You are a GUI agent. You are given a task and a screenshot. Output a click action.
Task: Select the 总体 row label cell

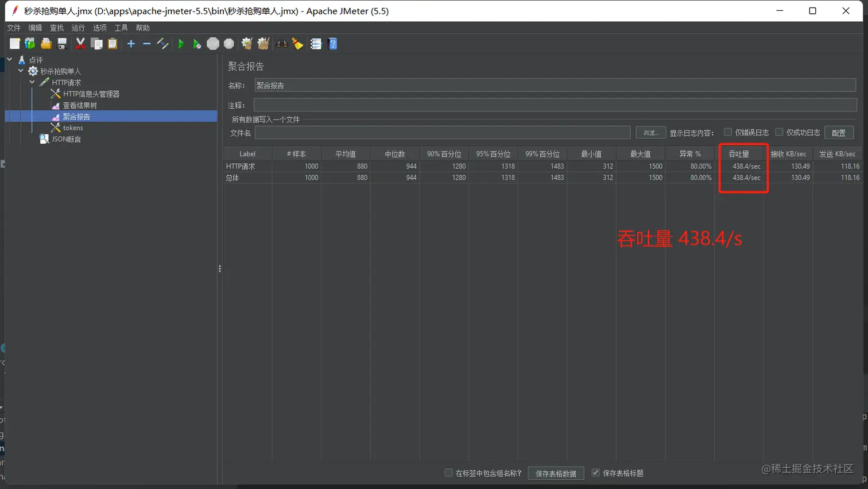(247, 178)
